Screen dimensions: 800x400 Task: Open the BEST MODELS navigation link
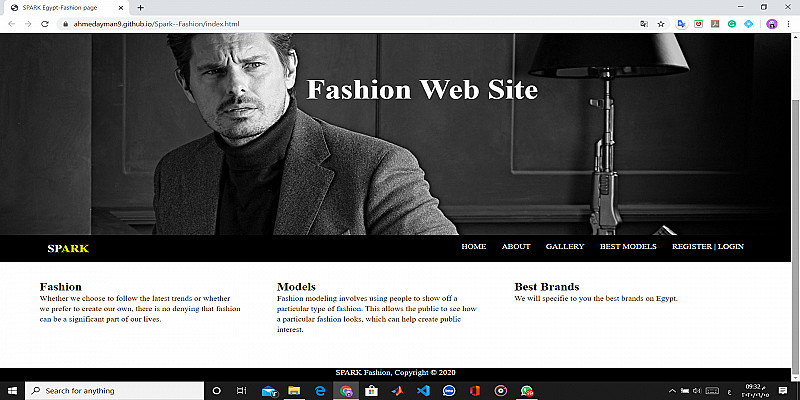(628, 246)
